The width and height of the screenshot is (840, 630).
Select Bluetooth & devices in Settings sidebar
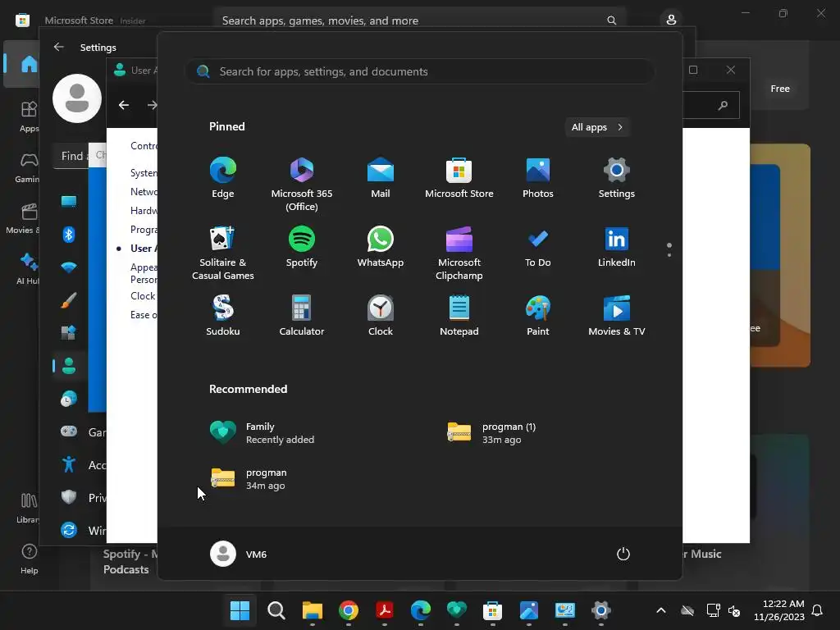coord(69,234)
